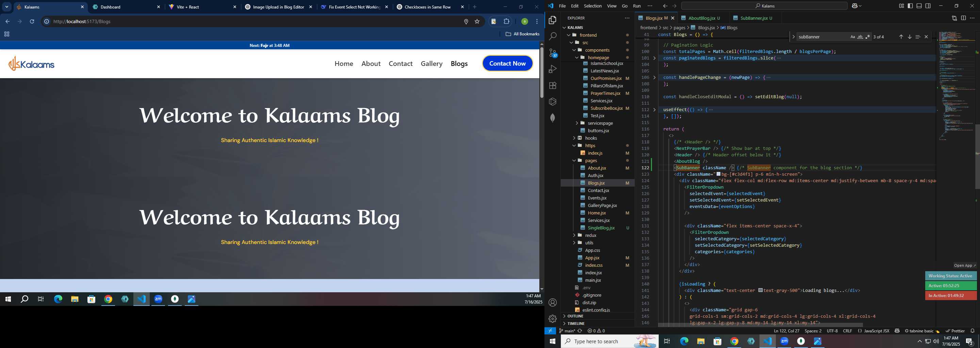Screen dimensions: 980x348
Task: Toggle Match Whole Word in find widget
Action: pos(860,37)
